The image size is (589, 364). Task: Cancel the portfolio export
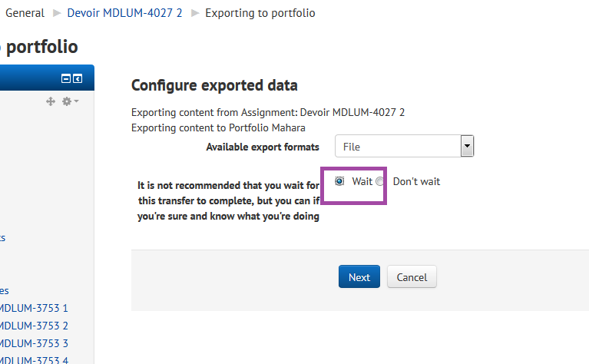pos(412,277)
